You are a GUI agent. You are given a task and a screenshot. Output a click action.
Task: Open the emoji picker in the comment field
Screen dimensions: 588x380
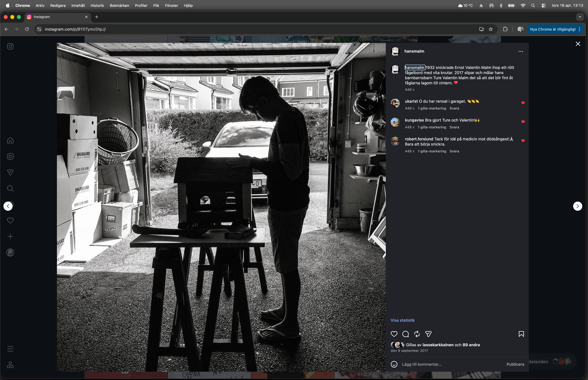[x=394, y=364]
